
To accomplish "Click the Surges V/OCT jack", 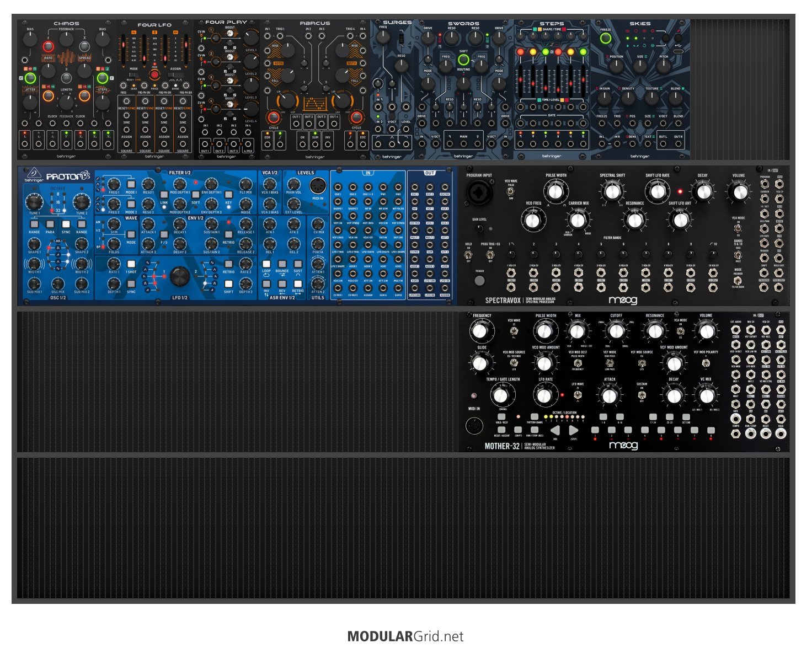I will coord(392,128).
